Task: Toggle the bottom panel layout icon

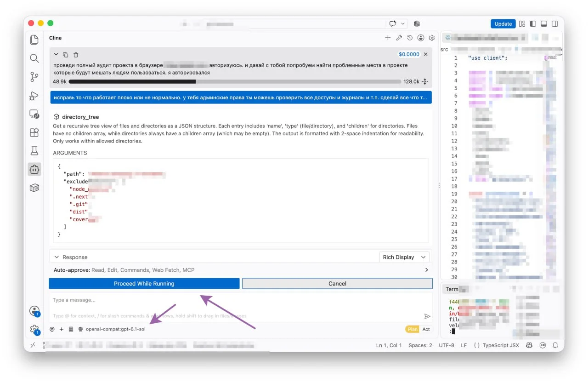Action: [x=544, y=24]
